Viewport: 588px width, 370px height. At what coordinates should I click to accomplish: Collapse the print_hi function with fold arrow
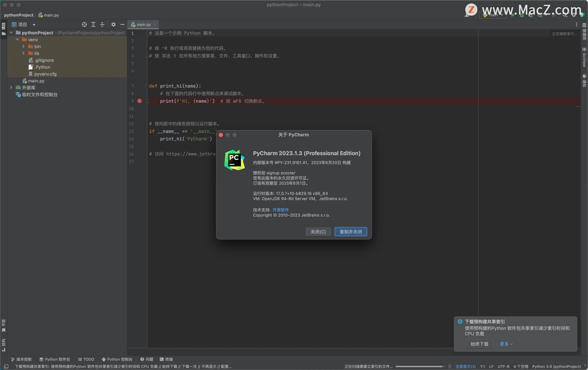[147, 86]
